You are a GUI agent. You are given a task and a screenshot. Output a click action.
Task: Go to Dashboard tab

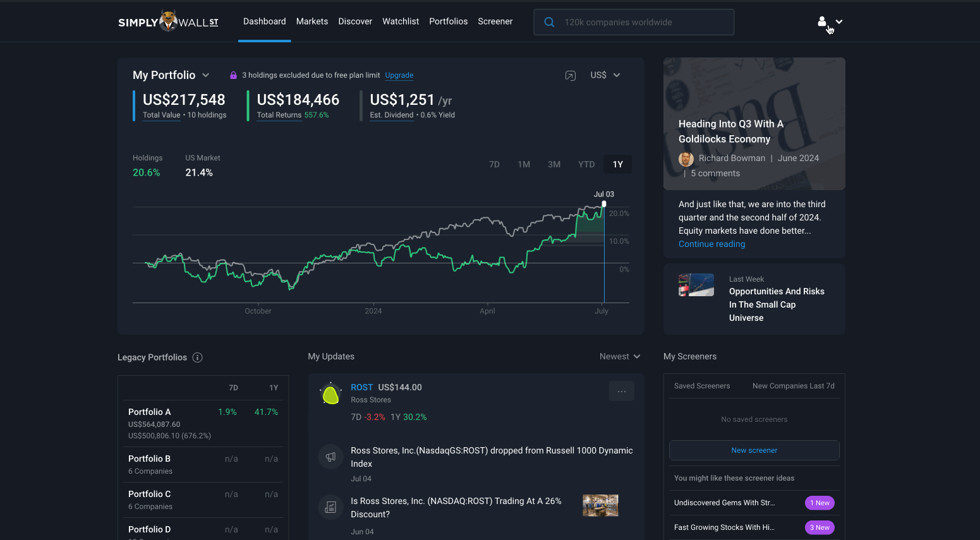[265, 21]
